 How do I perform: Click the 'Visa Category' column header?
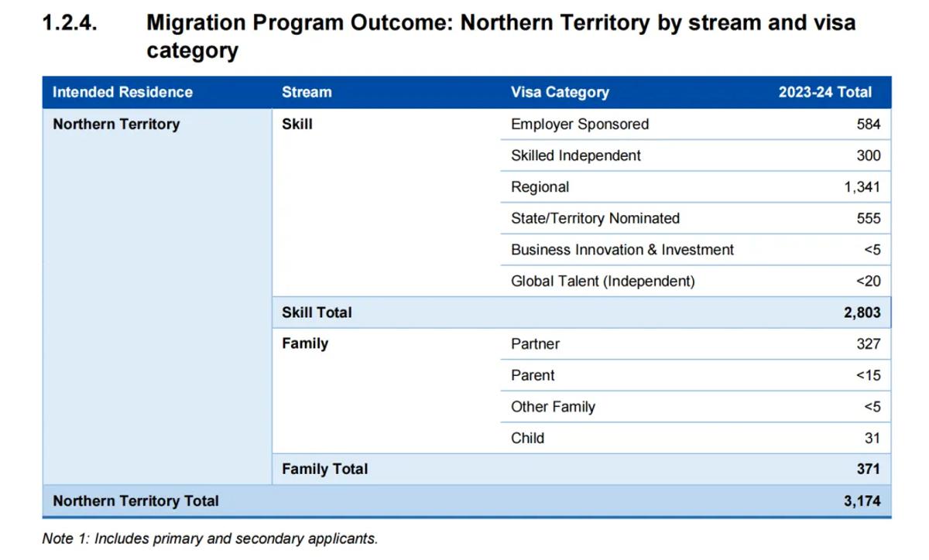tap(560, 92)
